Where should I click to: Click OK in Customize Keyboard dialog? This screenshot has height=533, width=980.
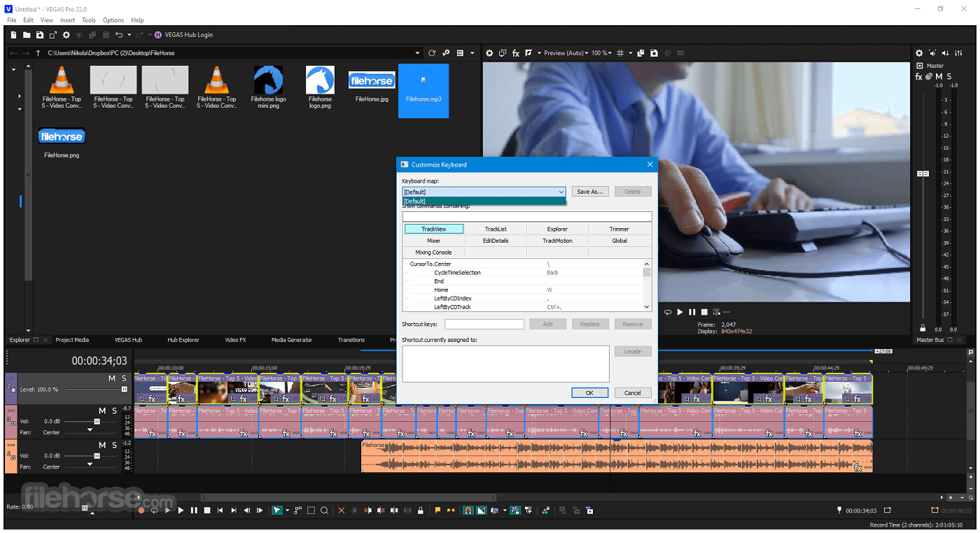coord(589,393)
